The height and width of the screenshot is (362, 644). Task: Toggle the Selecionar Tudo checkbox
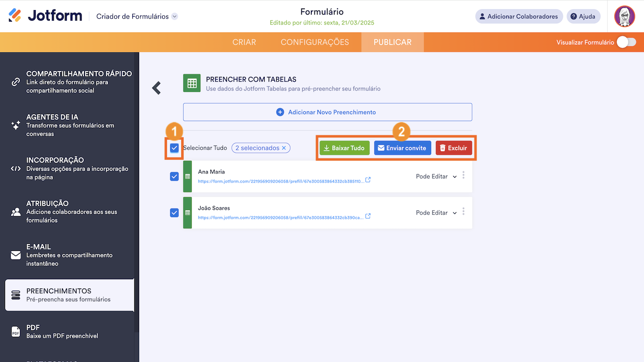coord(175,148)
